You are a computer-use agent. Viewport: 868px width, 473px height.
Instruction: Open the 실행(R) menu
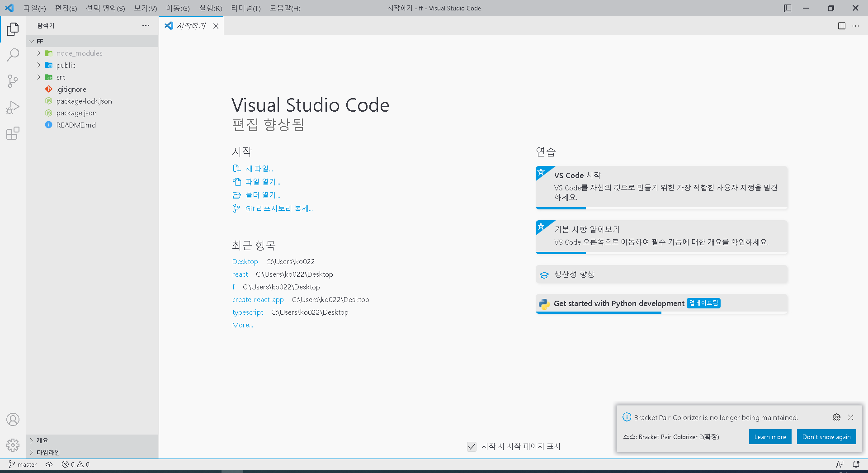(211, 8)
